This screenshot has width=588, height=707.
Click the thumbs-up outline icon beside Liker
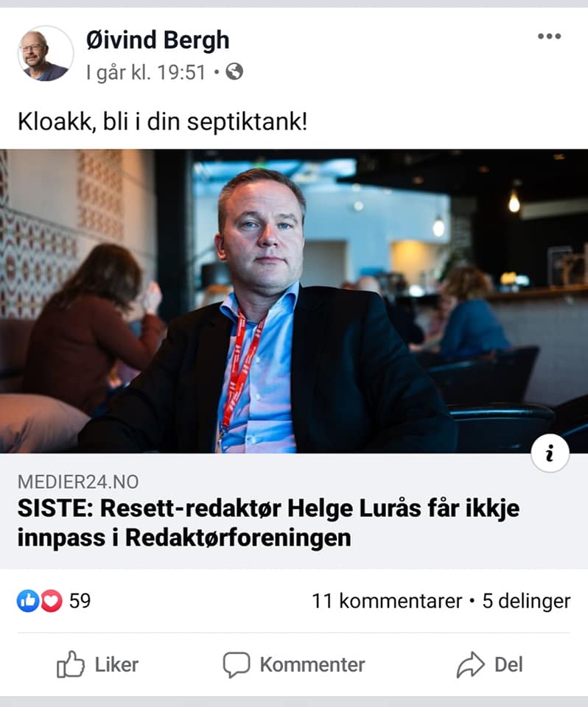click(71, 664)
